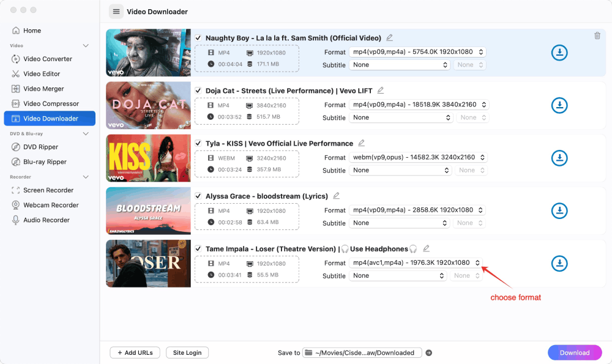This screenshot has width=612, height=364.
Task: Click the Bloodstream video thumbnail
Action: 148,210
